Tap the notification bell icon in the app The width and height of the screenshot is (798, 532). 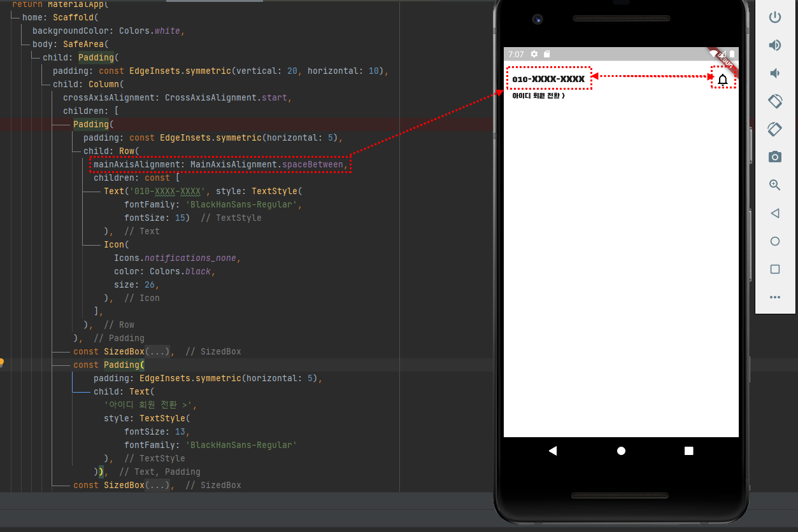click(x=723, y=80)
